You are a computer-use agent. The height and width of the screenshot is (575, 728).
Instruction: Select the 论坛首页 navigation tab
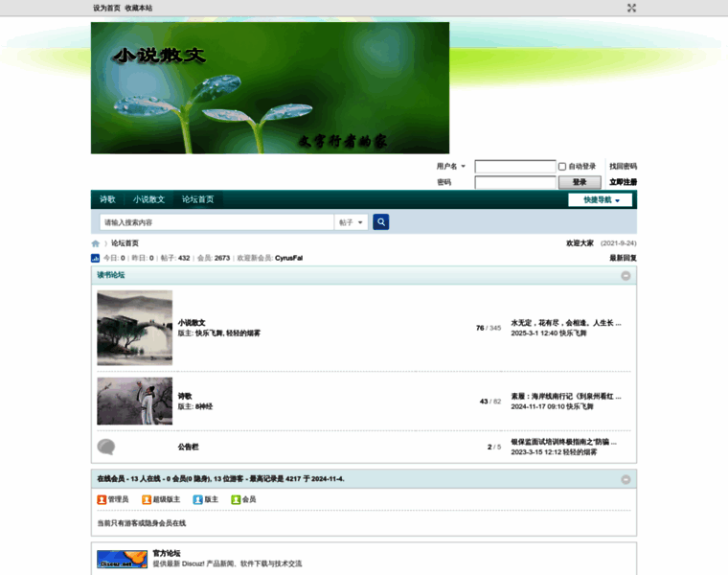click(x=197, y=199)
